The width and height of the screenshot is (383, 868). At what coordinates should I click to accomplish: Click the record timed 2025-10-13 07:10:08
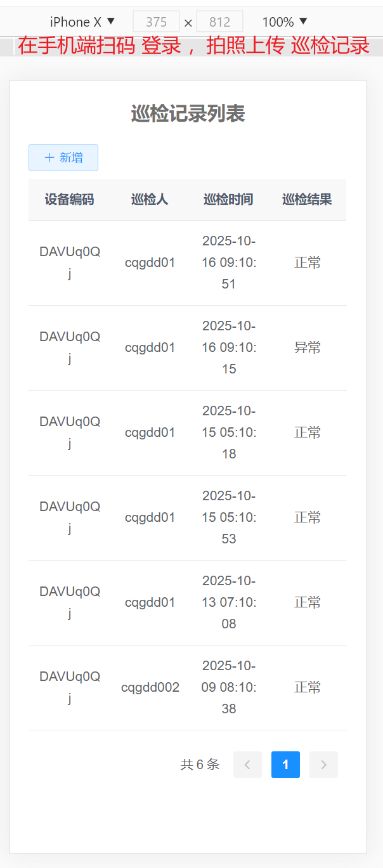tap(229, 602)
